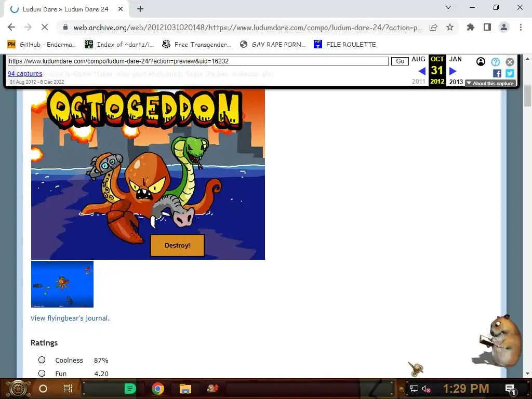Screen dimensions: 532x399
Task: Toggle the browser side panel icon
Action: coord(487,27)
